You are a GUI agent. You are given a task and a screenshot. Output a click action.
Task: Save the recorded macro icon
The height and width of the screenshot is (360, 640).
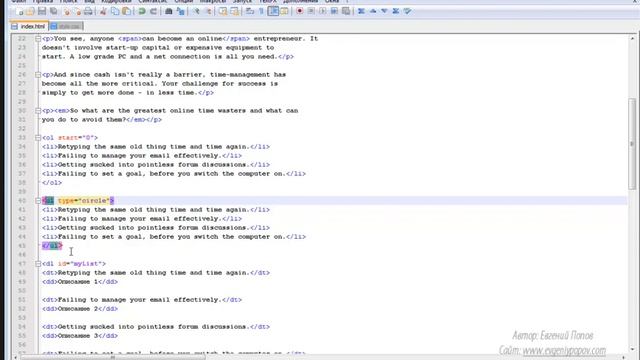point(346,11)
